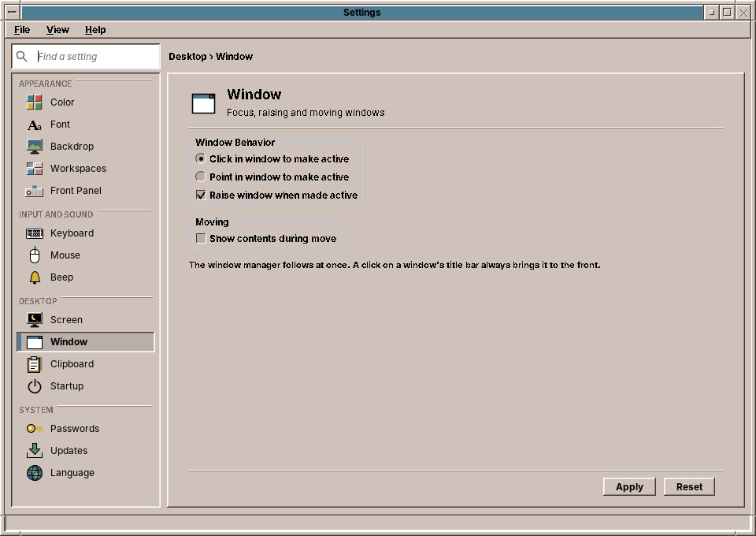
Task: Open the Beep bell icon
Action: tap(34, 277)
